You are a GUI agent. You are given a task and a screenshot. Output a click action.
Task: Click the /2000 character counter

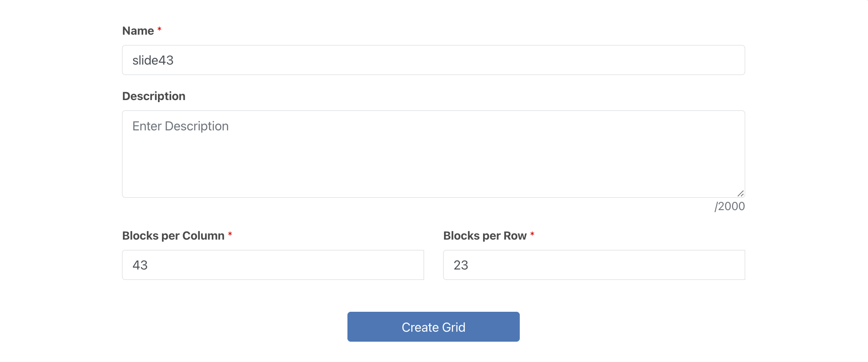(x=730, y=207)
